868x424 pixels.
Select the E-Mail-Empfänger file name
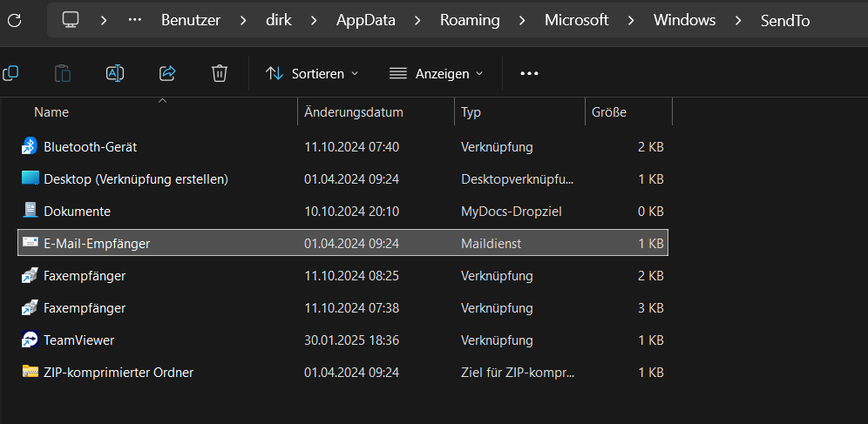(x=97, y=243)
